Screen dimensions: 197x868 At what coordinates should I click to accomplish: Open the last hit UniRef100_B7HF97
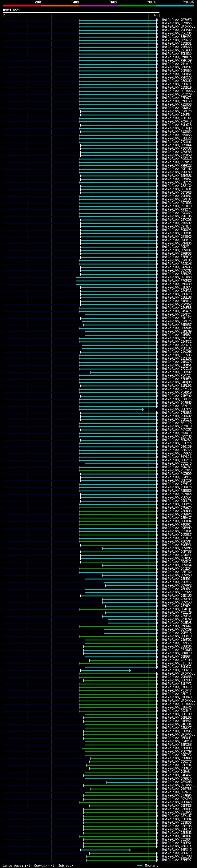click(177, 860)
